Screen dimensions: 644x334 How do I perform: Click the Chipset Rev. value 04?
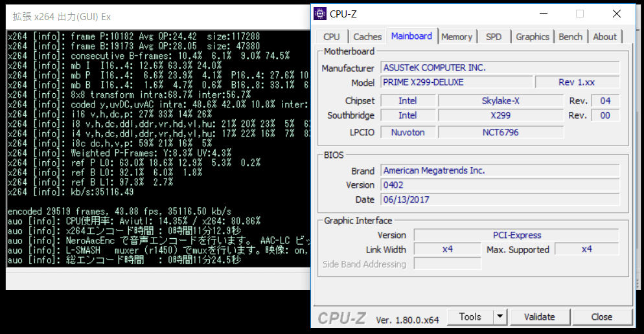click(605, 101)
